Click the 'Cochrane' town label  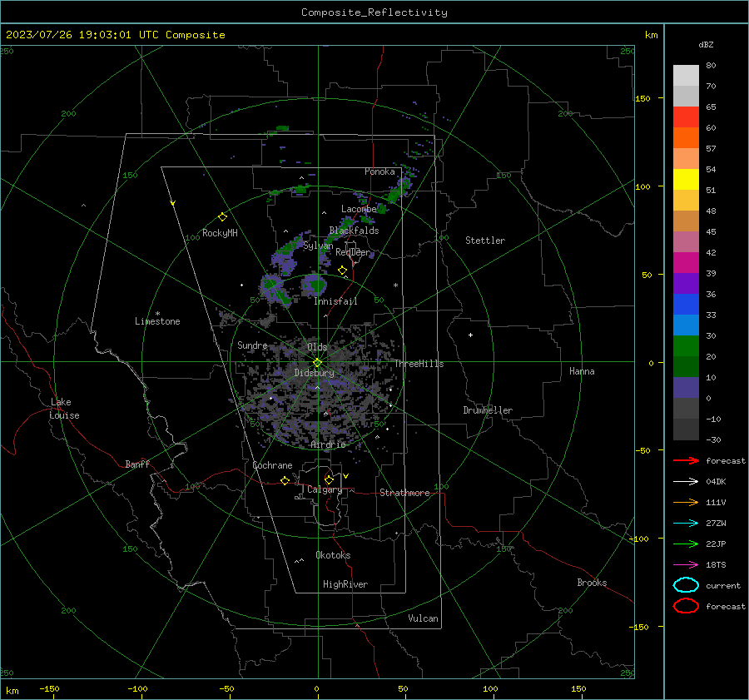(x=272, y=465)
